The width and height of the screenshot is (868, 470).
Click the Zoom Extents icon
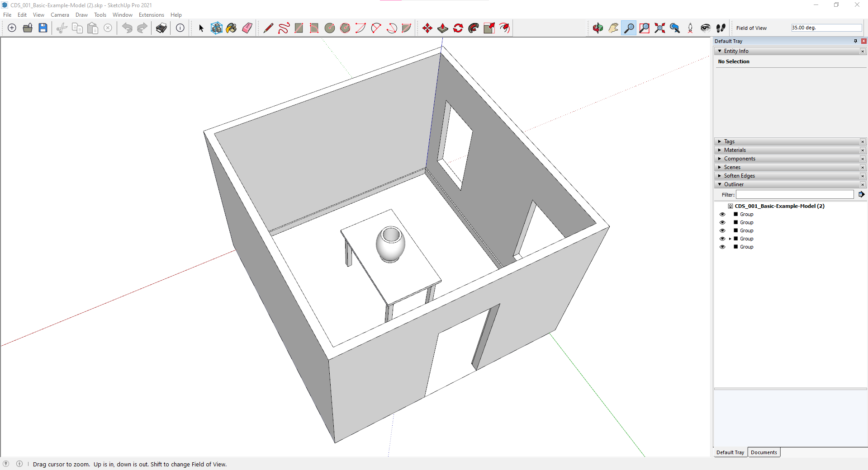[x=659, y=28]
